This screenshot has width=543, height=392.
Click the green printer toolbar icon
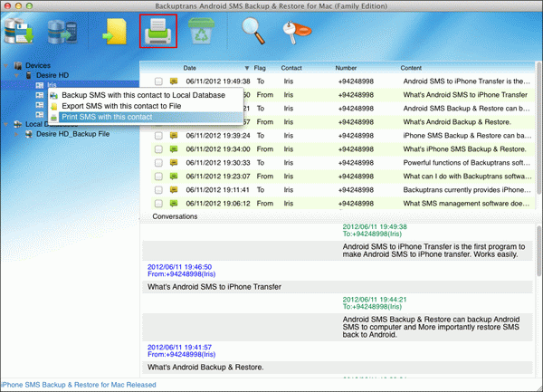(x=158, y=31)
